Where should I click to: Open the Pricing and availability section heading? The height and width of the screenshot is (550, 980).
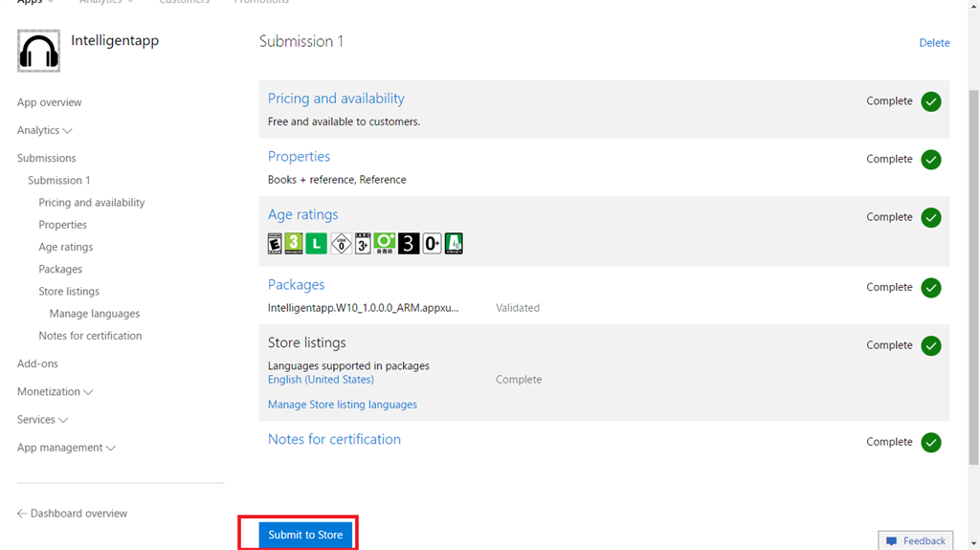[x=336, y=99]
